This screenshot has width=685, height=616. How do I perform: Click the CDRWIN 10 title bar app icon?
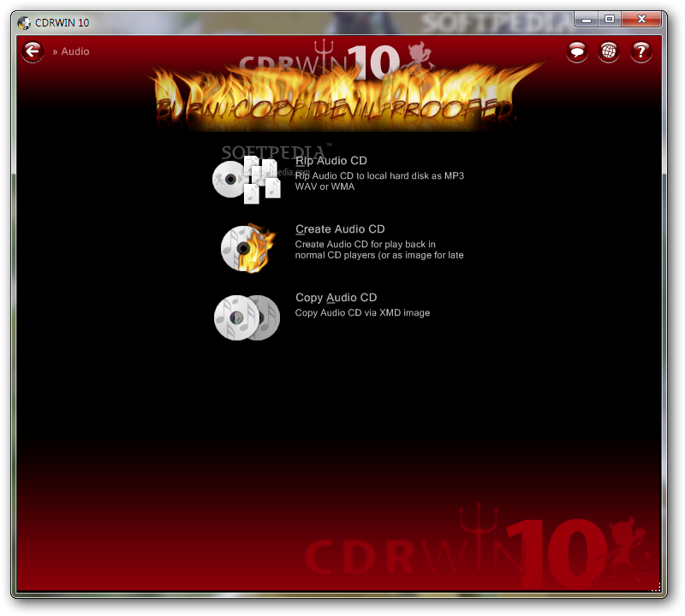point(25,23)
